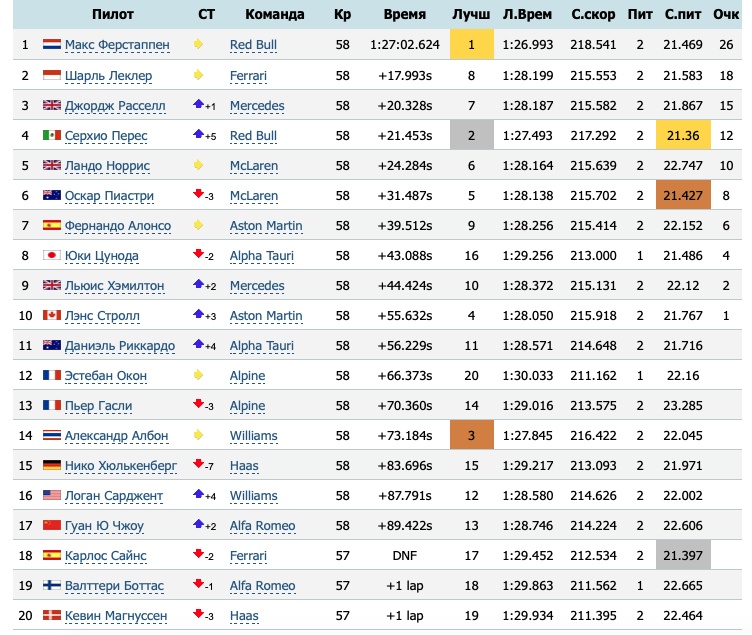Click the bronze highlighted pit time 21.427

pos(683,195)
